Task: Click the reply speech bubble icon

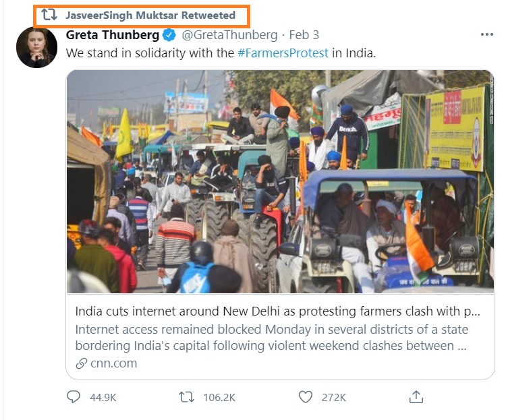Action: [74, 397]
